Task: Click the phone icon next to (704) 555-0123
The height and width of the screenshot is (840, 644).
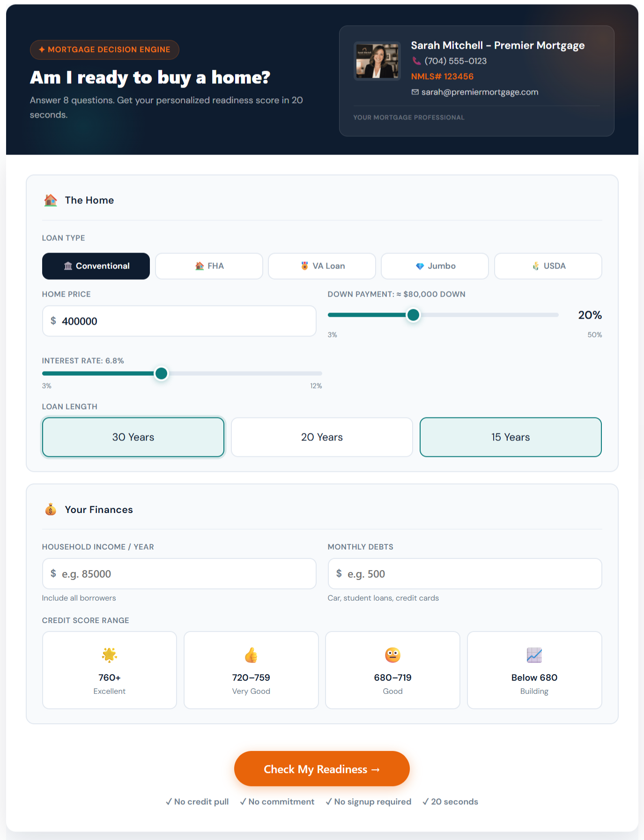Action: point(416,61)
